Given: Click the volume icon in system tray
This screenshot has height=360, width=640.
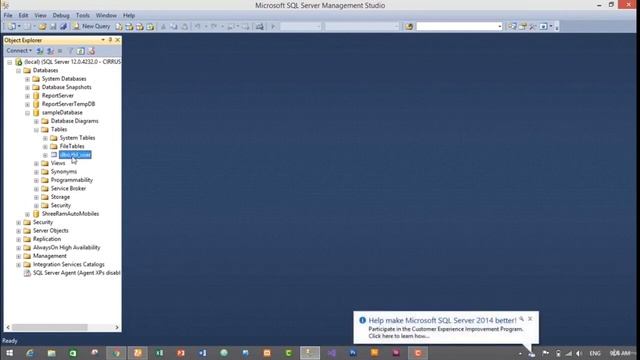Looking at the screenshot, I should [x=578, y=353].
